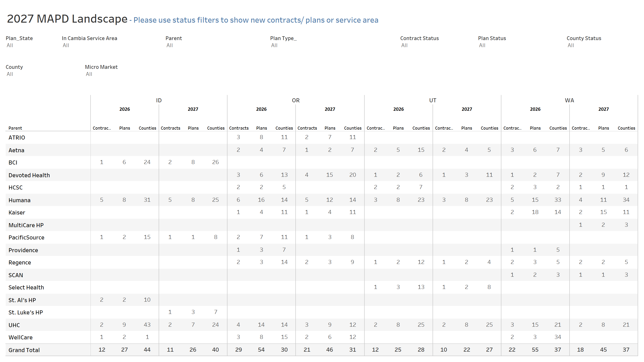Open the County Status filter

click(x=600, y=45)
